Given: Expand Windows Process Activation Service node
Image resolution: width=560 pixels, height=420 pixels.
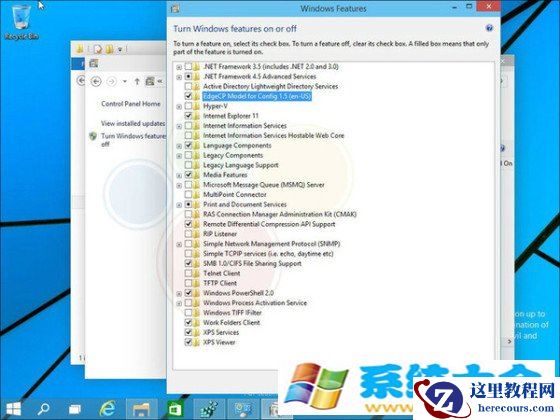Looking at the screenshot, I should (x=179, y=303).
